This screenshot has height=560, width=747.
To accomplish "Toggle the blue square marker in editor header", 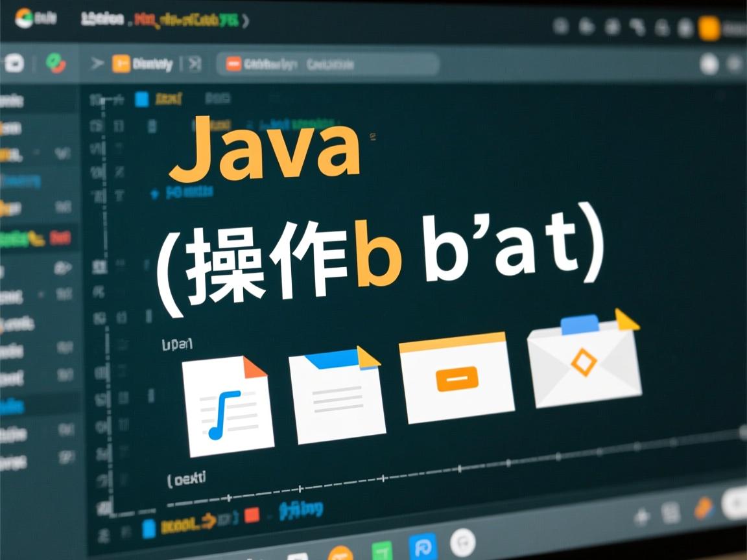I will pyautogui.click(x=141, y=99).
